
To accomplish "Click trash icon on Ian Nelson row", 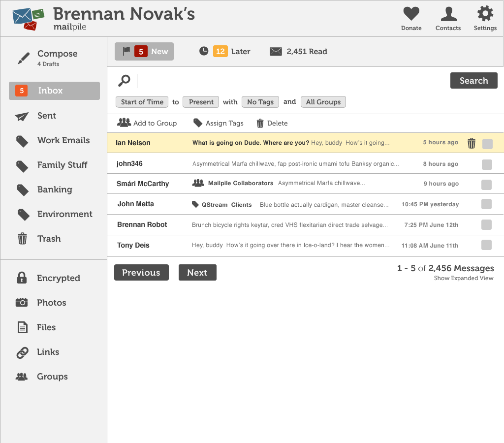I will tap(471, 143).
